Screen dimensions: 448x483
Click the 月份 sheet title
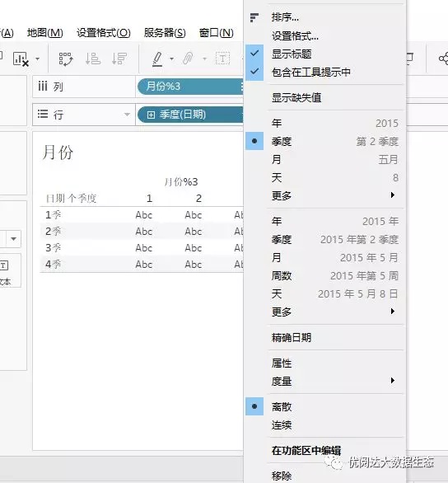click(58, 152)
